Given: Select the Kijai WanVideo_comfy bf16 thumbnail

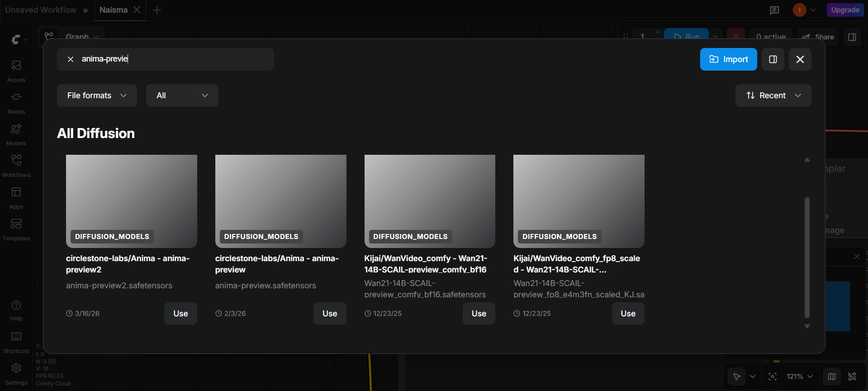Looking at the screenshot, I should (430, 201).
